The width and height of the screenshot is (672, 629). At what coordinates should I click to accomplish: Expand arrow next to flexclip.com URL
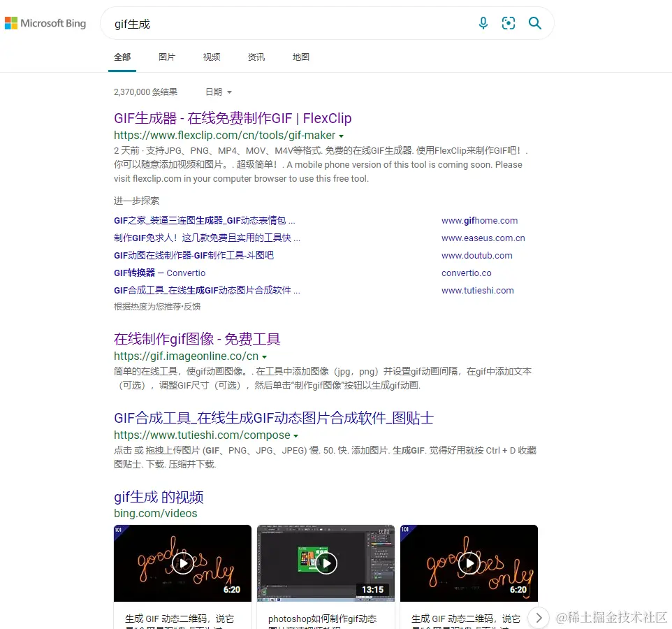tap(341, 136)
